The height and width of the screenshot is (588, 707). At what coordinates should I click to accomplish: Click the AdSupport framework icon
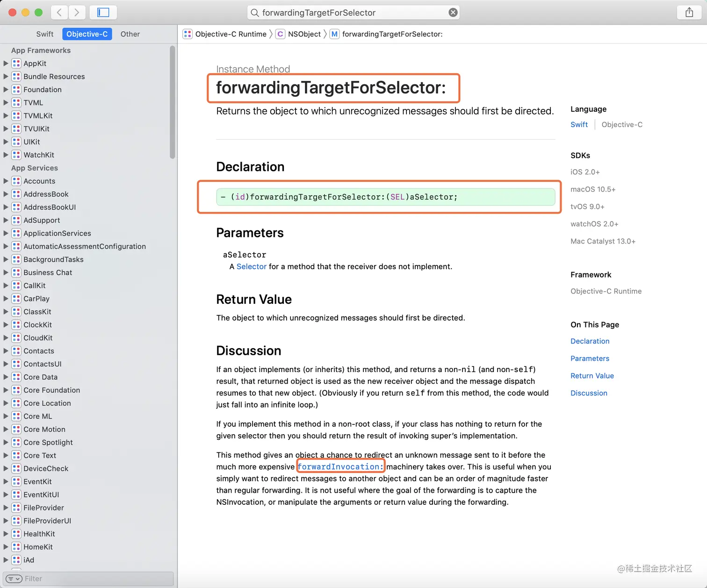point(16,221)
